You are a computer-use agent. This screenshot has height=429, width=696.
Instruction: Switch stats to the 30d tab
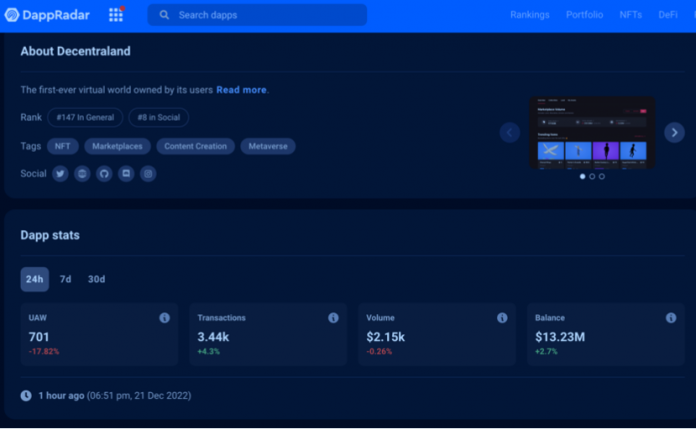click(x=96, y=279)
